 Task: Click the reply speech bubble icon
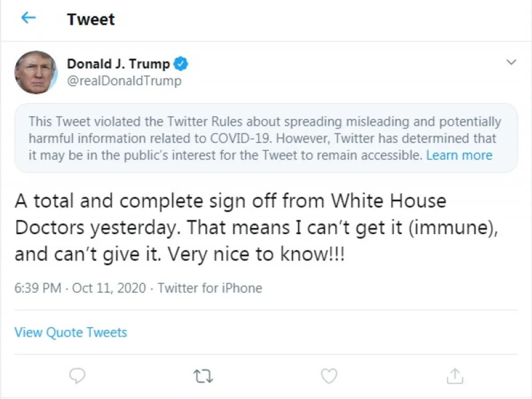point(78,376)
